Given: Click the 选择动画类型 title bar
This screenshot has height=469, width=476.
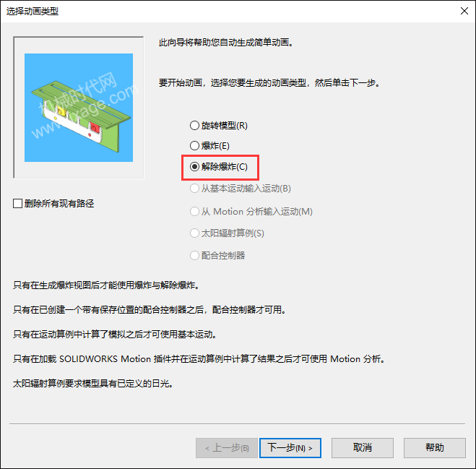Looking at the screenshot, I should click(x=228, y=12).
